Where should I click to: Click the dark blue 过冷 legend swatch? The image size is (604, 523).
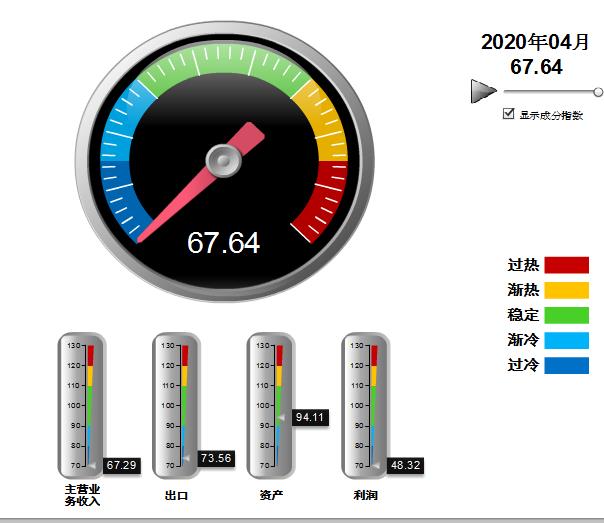coord(566,365)
